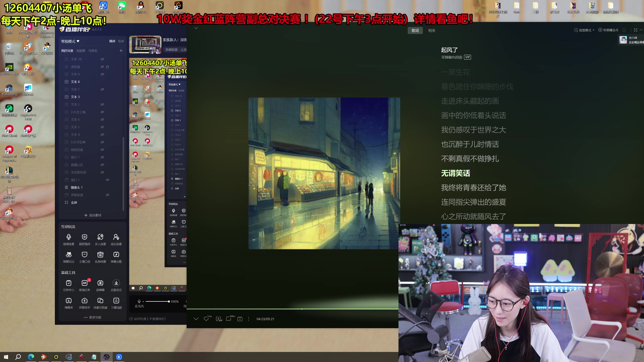Open the song comments 999+ icon
The image size is (644, 362).
coord(229,319)
